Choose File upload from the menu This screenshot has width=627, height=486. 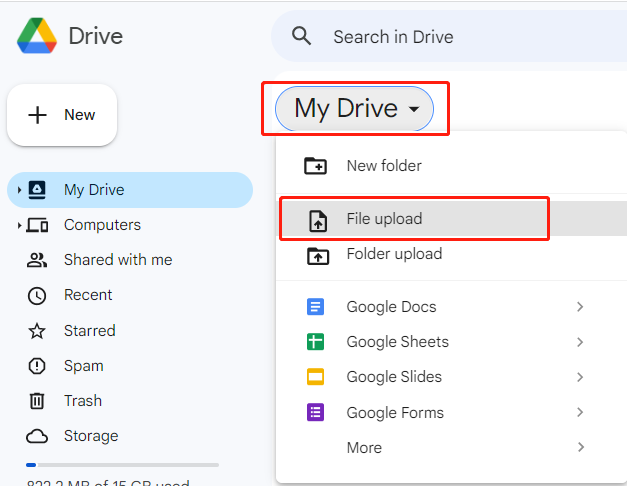click(453, 219)
